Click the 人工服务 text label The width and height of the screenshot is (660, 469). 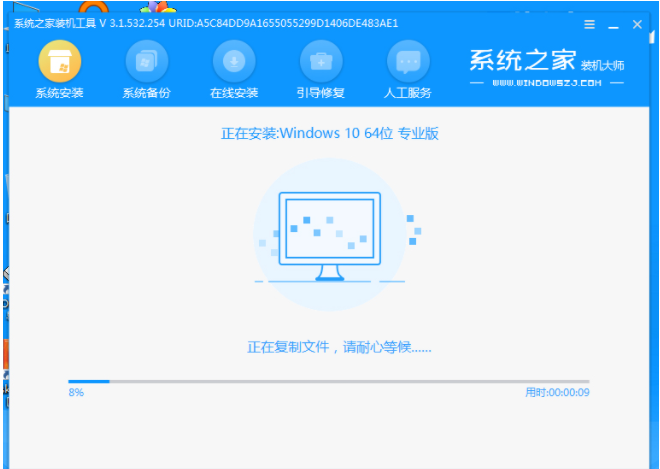coord(407,93)
